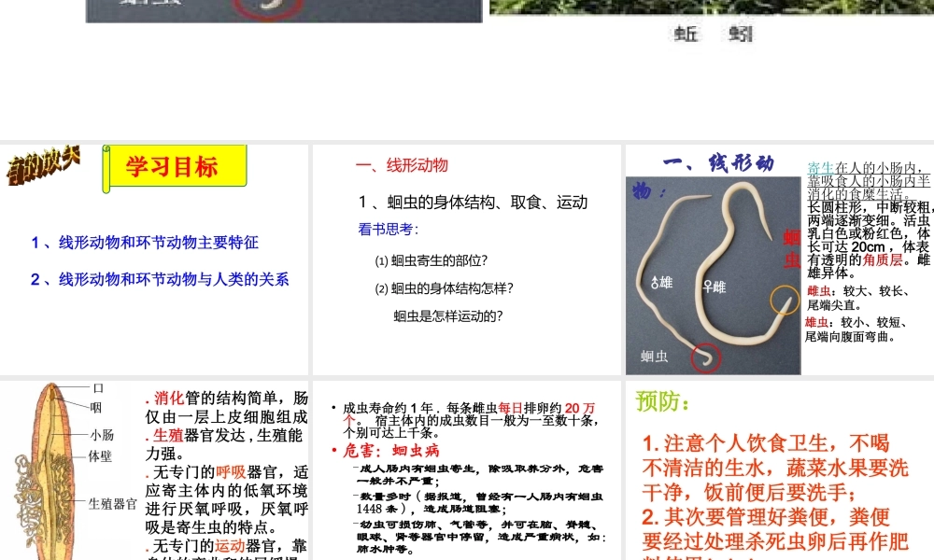Click the red word 运动 in anatomy slide
This screenshot has height=560, width=934.
pos(230,546)
